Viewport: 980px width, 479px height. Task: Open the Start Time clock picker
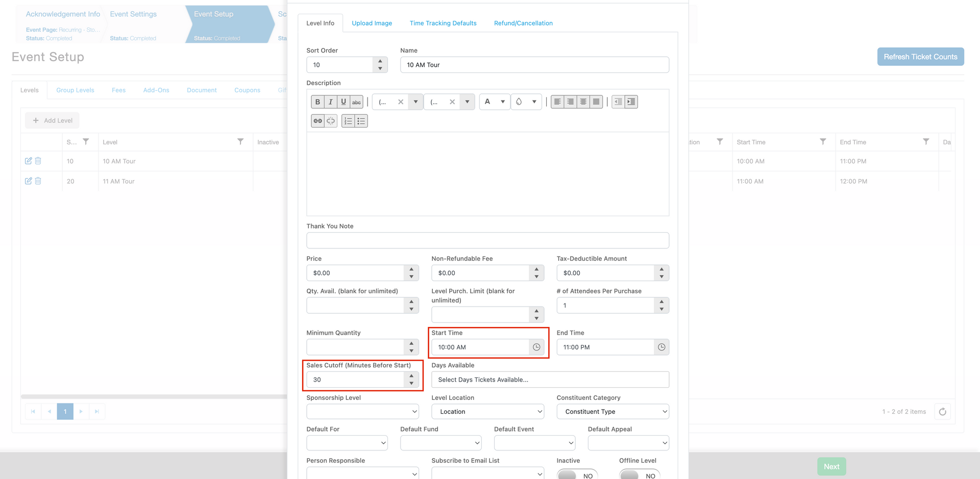pyautogui.click(x=536, y=347)
